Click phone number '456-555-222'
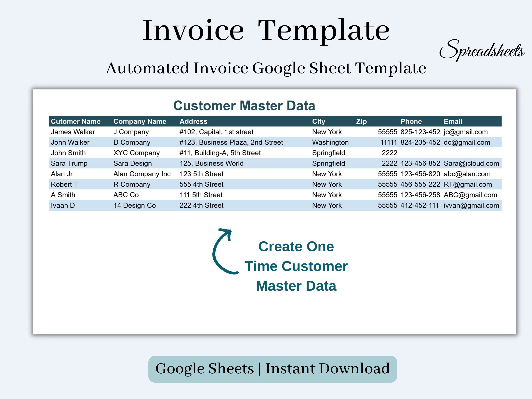This screenshot has width=532, height=399. click(x=420, y=184)
